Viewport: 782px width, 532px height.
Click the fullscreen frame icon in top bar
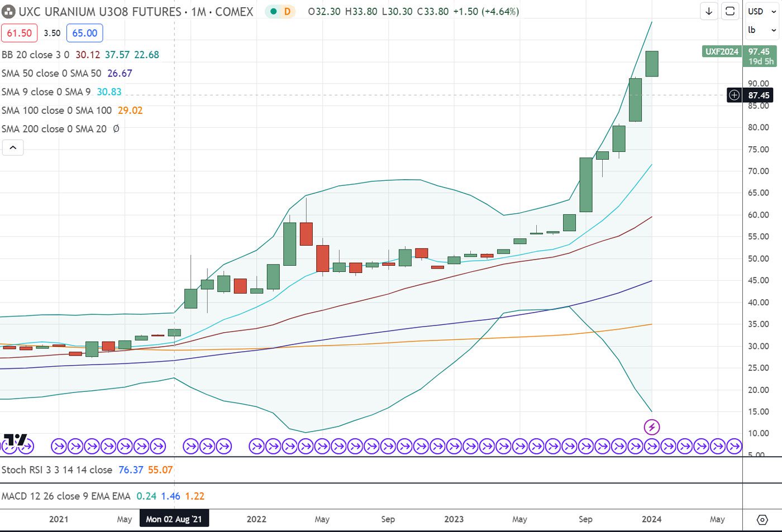730,11
